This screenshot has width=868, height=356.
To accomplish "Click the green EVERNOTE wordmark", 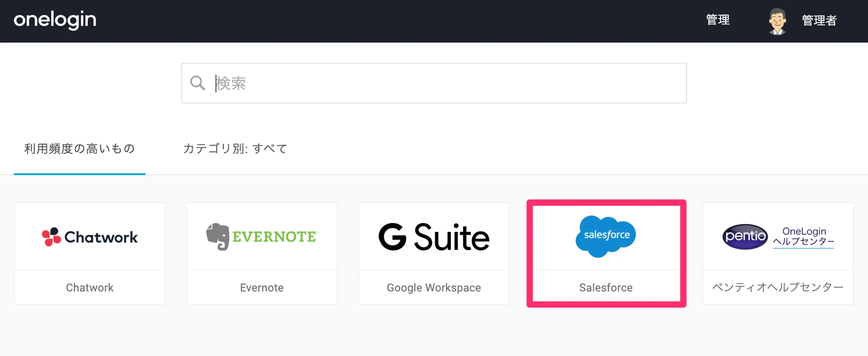I will tap(274, 237).
